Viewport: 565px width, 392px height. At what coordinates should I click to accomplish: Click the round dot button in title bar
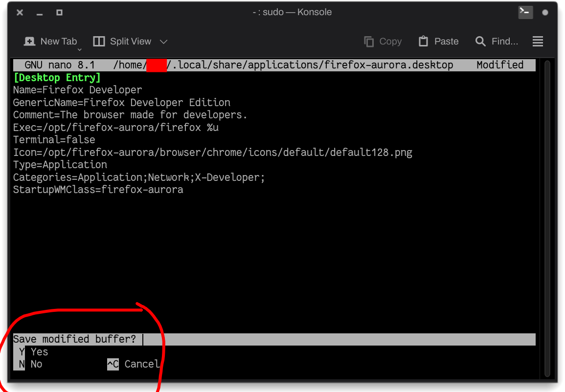click(x=545, y=13)
